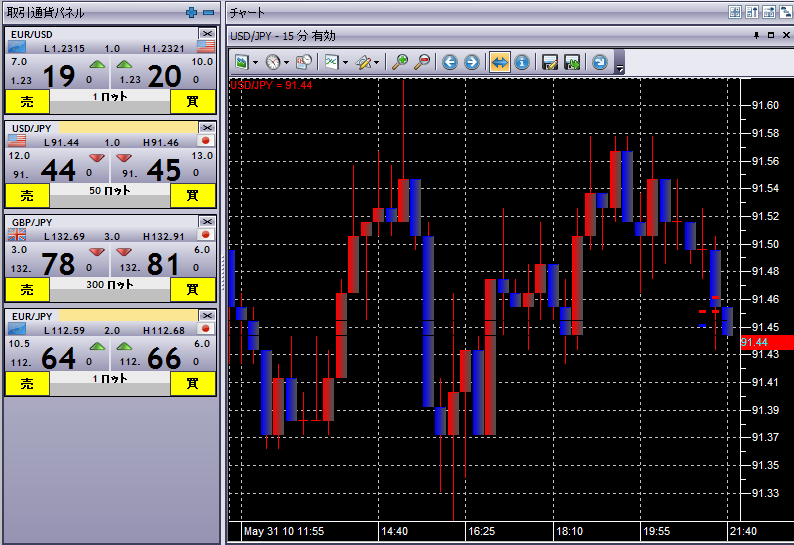Viewport: 794px width, 545px height.
Task: Select the USD/JPY 15-minute chart tab
Action: click(x=284, y=36)
